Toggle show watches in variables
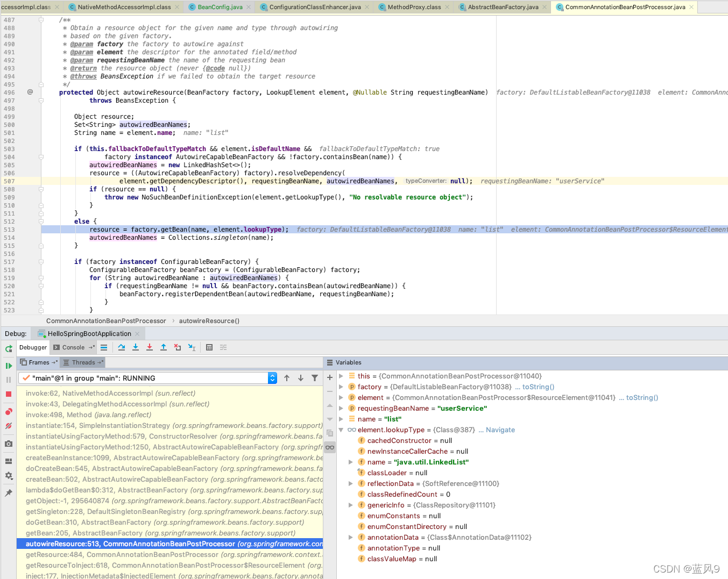 pyautogui.click(x=330, y=447)
